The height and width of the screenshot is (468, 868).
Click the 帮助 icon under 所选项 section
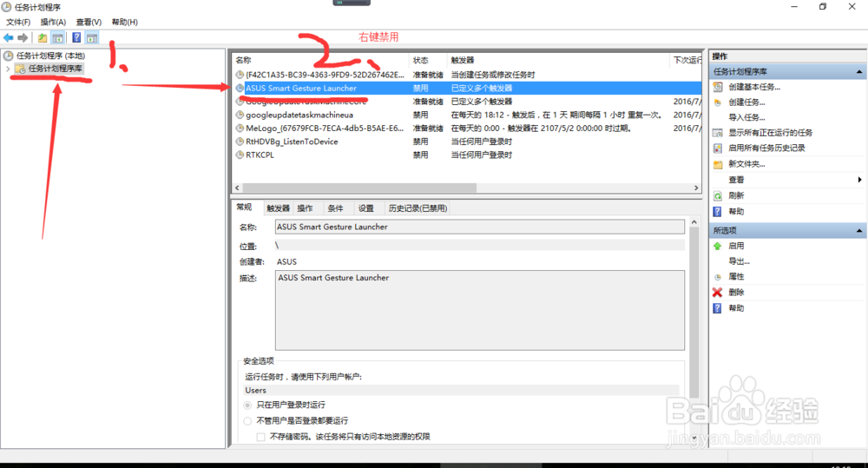tap(718, 308)
